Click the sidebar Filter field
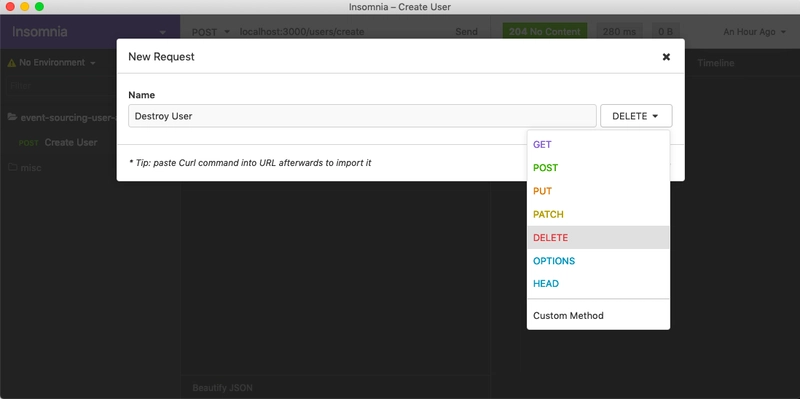The height and width of the screenshot is (399, 800). click(61, 86)
